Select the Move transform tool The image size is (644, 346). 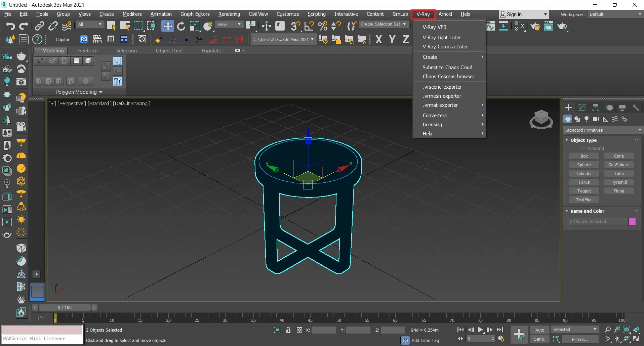(x=167, y=26)
